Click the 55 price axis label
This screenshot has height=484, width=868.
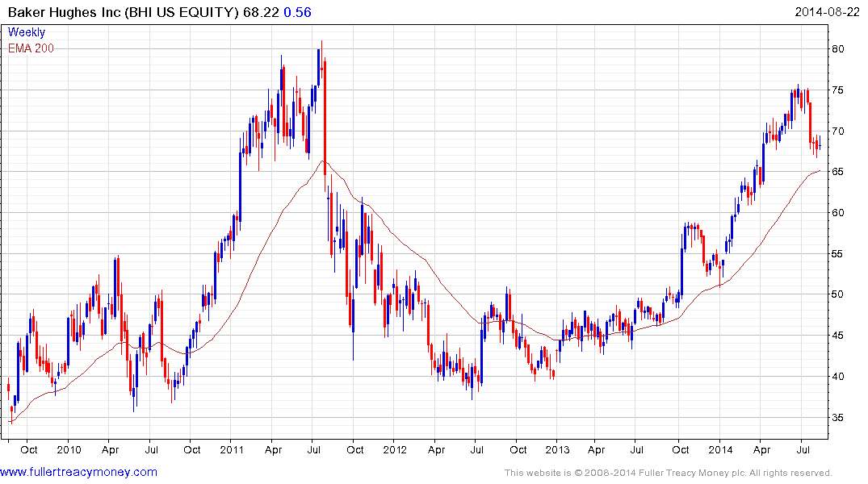click(838, 254)
